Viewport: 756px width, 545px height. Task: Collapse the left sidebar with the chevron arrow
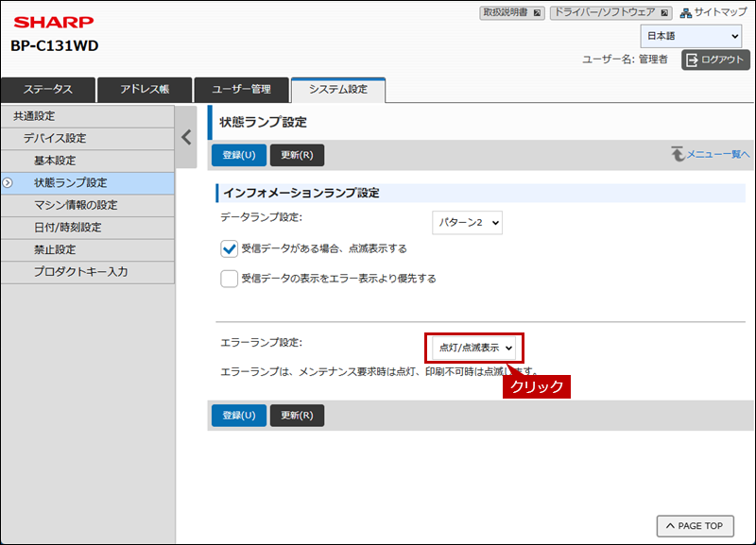tap(186, 136)
